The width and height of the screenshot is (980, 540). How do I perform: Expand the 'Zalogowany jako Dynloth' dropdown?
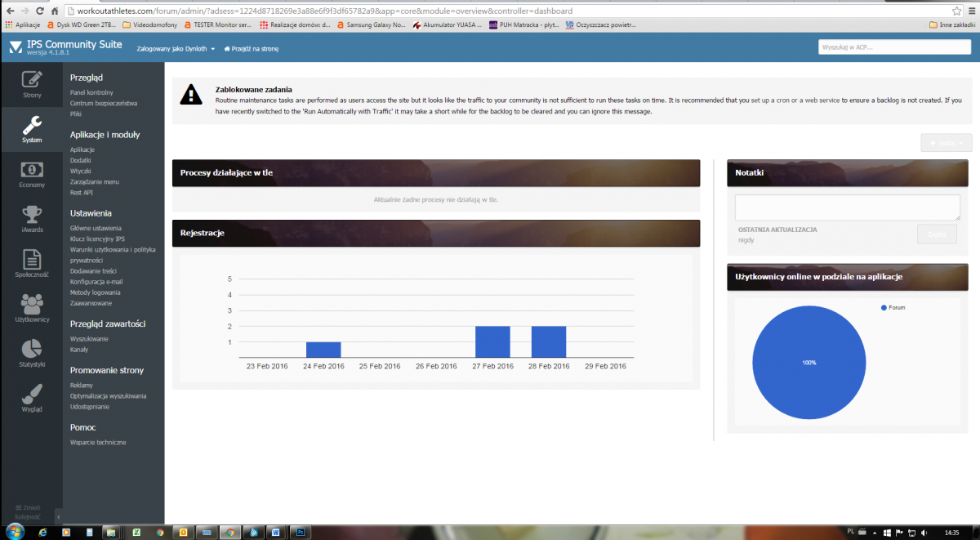point(176,49)
